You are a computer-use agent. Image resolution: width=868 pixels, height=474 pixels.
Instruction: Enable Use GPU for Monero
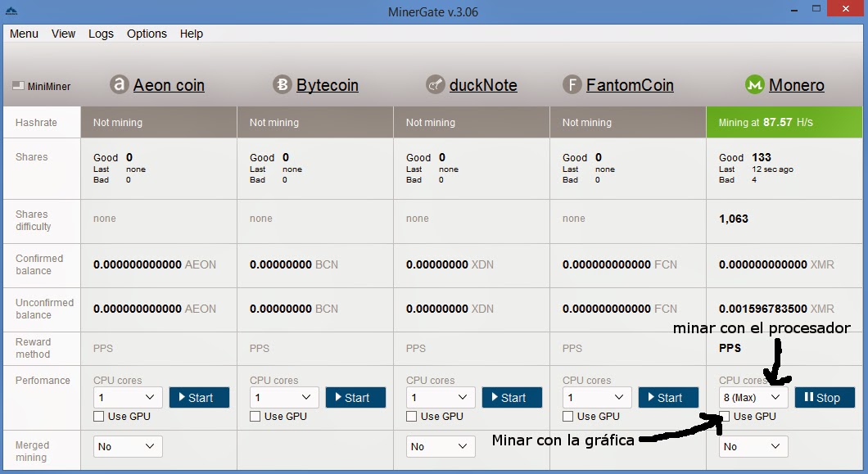pos(725,417)
